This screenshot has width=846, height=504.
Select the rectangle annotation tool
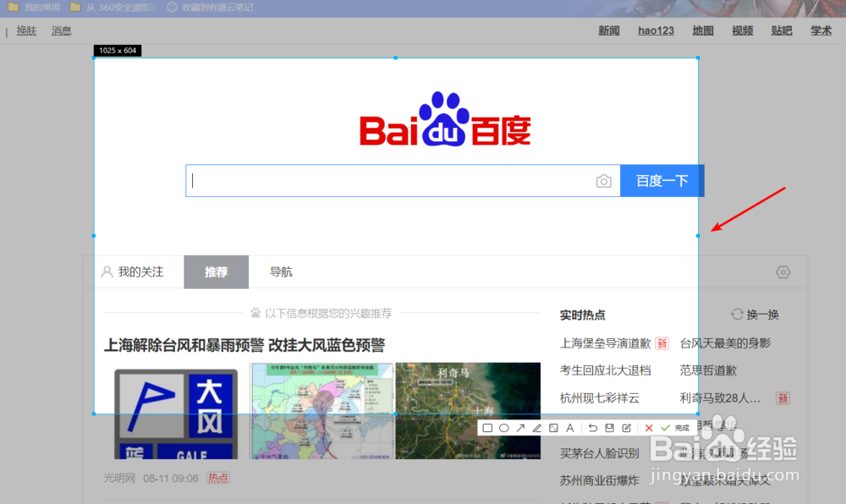[x=488, y=428]
